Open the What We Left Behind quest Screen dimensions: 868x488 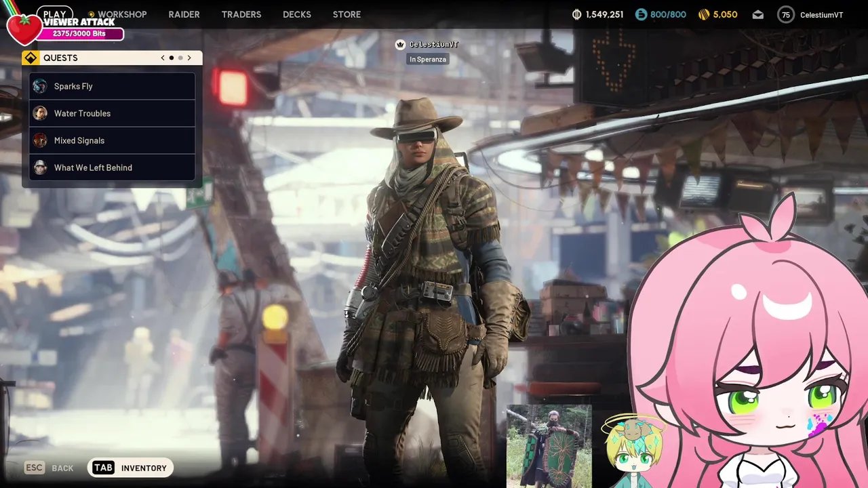112,167
